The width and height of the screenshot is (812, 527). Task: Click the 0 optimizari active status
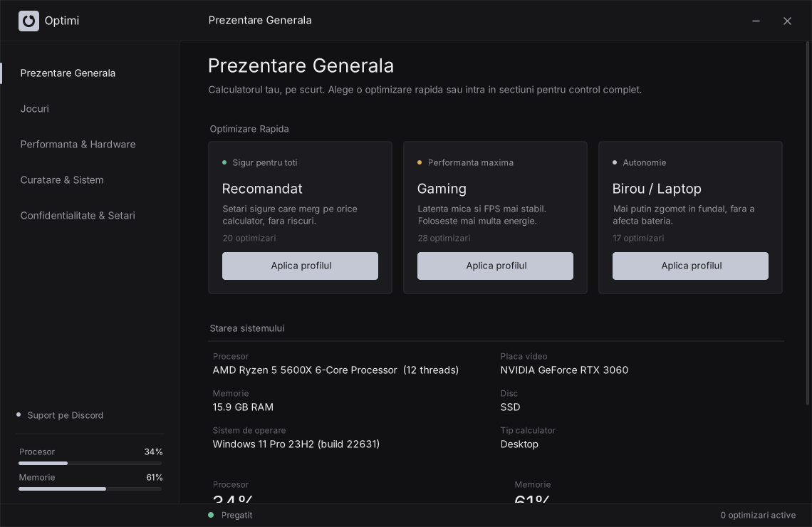coord(758,515)
